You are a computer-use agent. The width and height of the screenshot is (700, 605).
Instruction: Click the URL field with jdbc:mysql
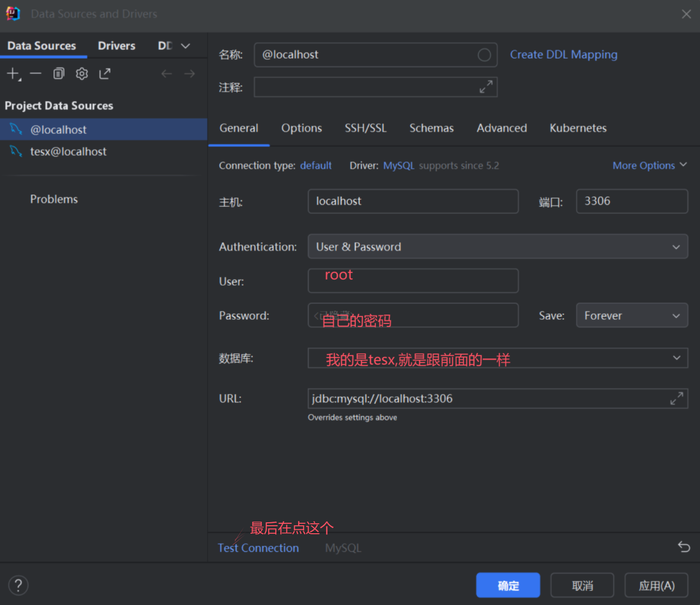click(x=498, y=398)
